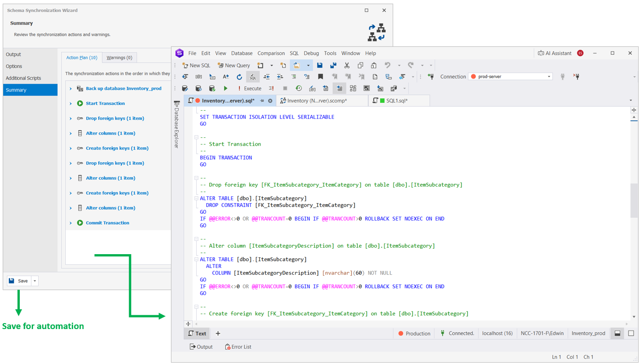Click the SQL check syntax icon

[253, 77]
